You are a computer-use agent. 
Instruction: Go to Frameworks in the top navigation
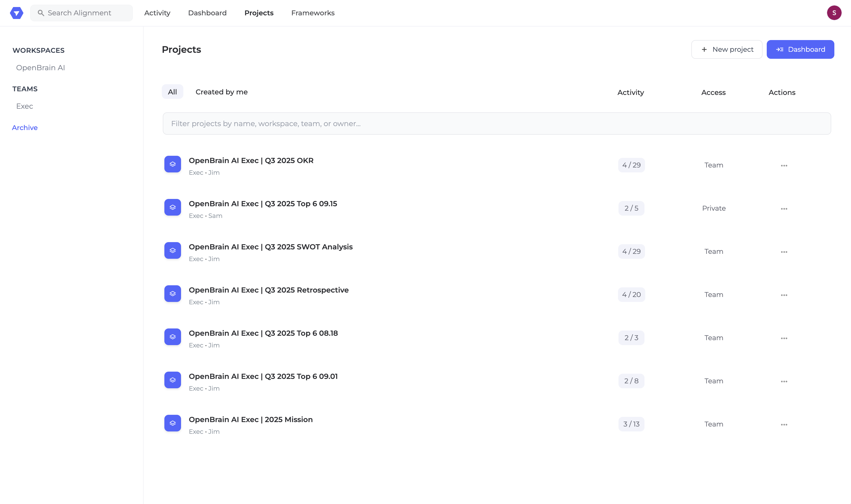click(313, 13)
